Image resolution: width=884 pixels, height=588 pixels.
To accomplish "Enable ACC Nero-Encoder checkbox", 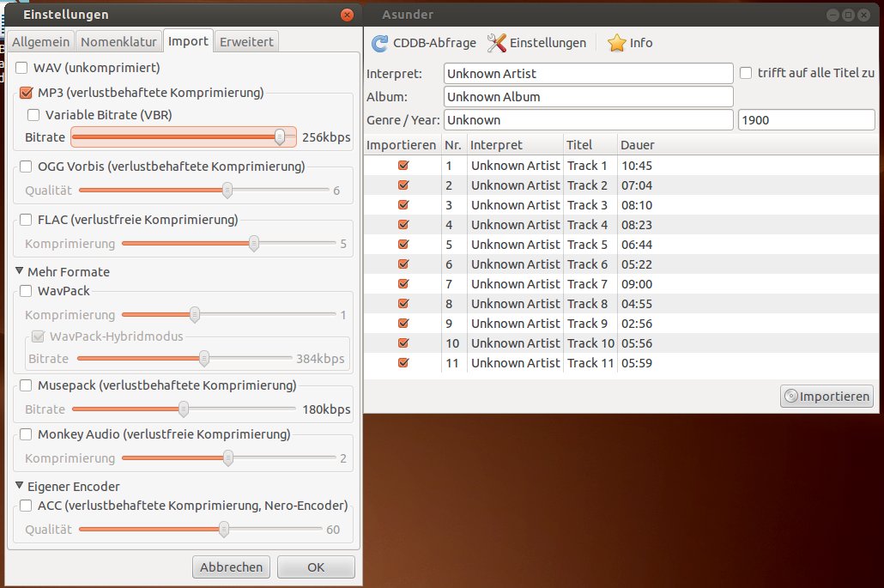I will click(x=26, y=505).
